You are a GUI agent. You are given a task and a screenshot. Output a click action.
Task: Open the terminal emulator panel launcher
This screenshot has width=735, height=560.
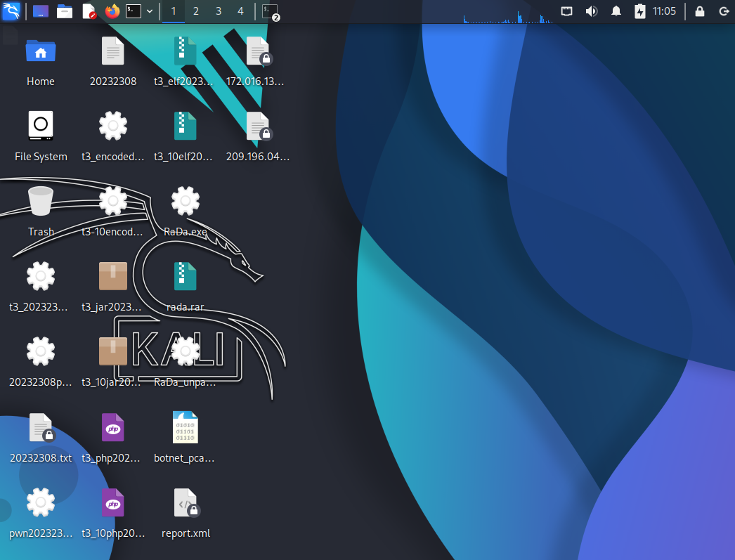[134, 11]
